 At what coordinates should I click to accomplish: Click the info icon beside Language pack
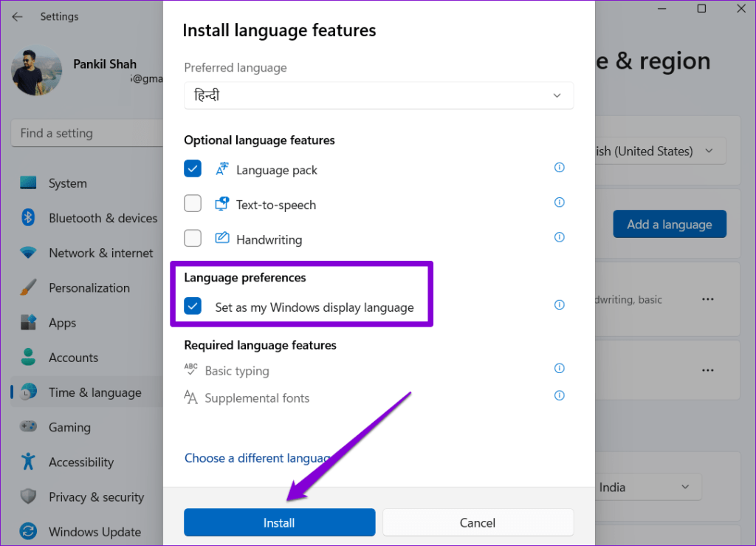pos(559,168)
